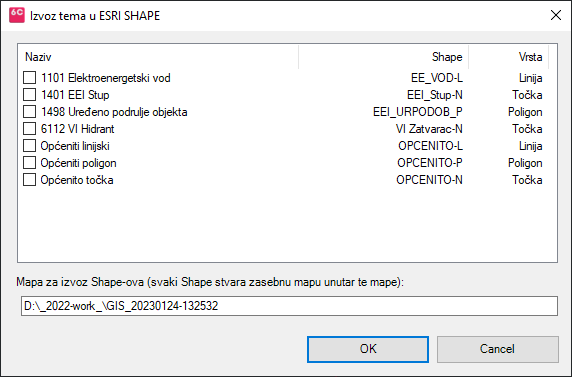572x377 pixels.
Task: Click the Poligon type in Općeniti poligon row
Action: 525,163
